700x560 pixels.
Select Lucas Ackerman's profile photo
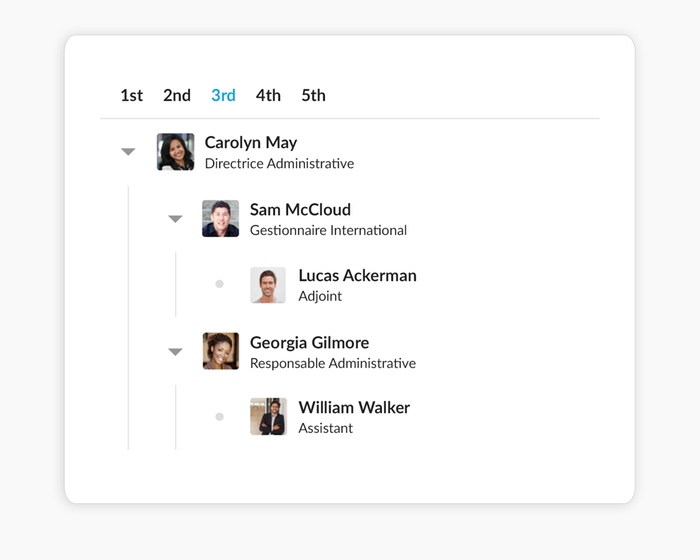(268, 285)
